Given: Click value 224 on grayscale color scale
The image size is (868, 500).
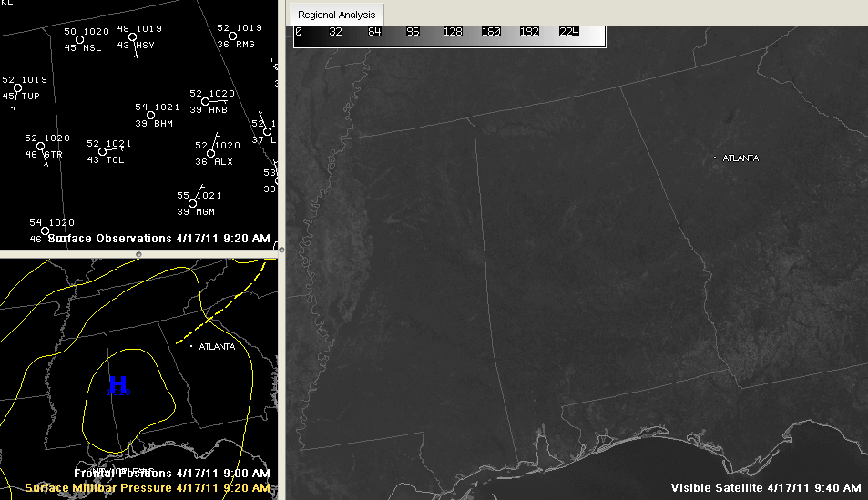Looking at the screenshot, I should [569, 31].
